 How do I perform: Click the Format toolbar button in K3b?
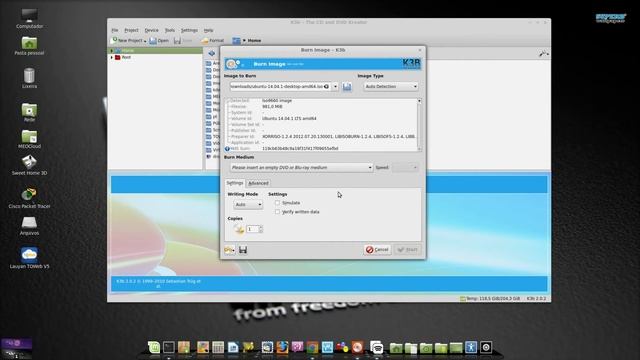213,40
